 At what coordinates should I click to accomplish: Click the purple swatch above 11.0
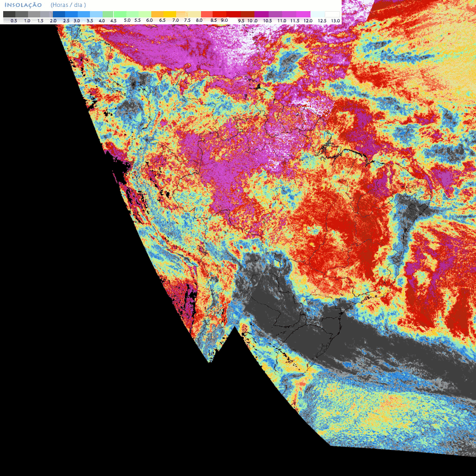pyautogui.click(x=276, y=14)
